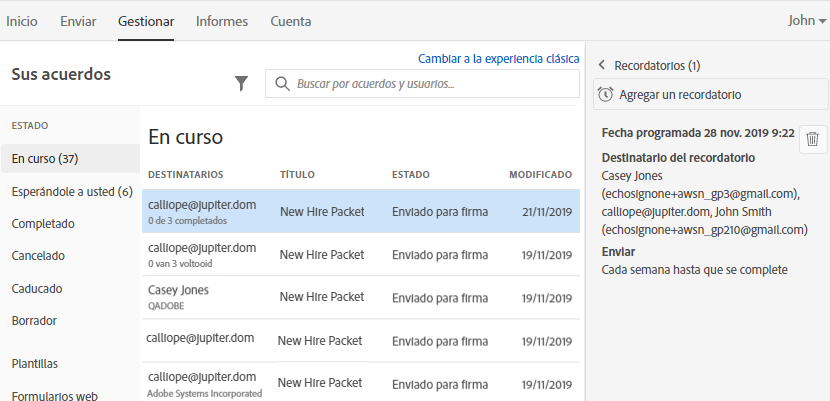830x401 pixels.
Task: Switch to the Informes tab
Action: 222,21
